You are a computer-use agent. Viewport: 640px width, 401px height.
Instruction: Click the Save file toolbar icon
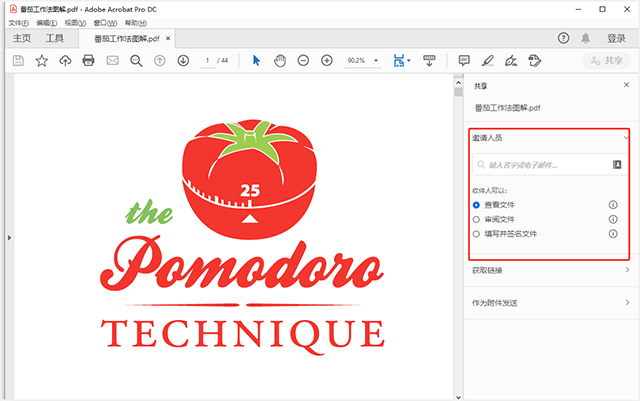[18, 61]
